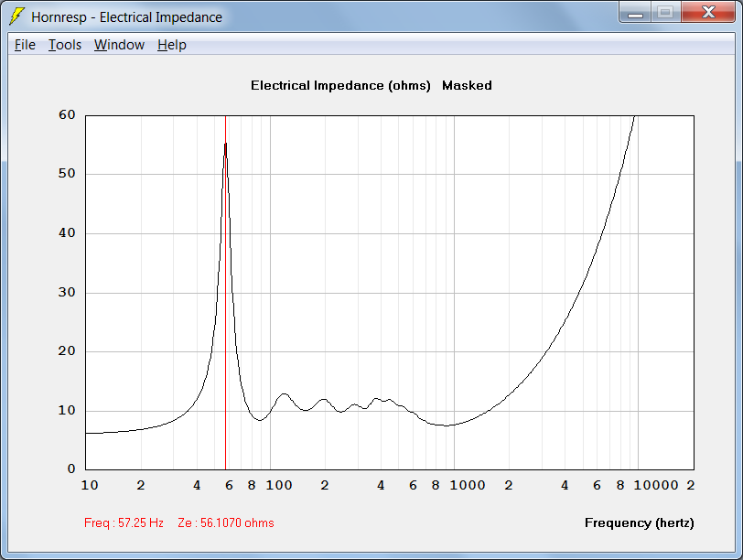The height and width of the screenshot is (560, 743).
Task: Open the Tools menu
Action: 65,45
